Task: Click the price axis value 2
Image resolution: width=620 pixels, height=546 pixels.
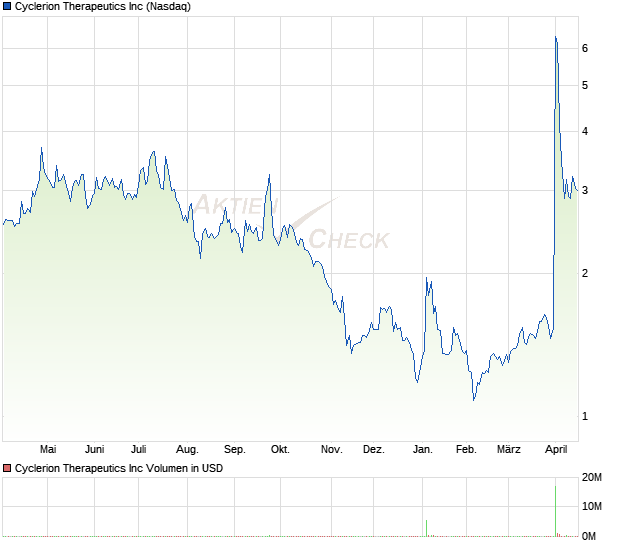Action: tap(585, 273)
